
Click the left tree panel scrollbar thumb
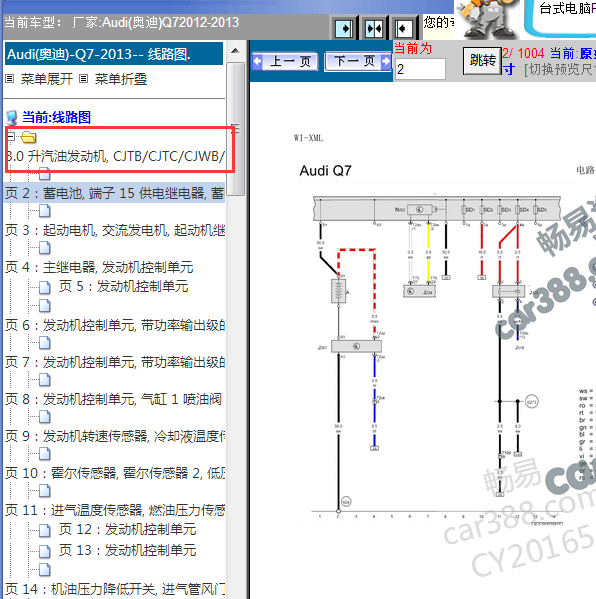235,129
